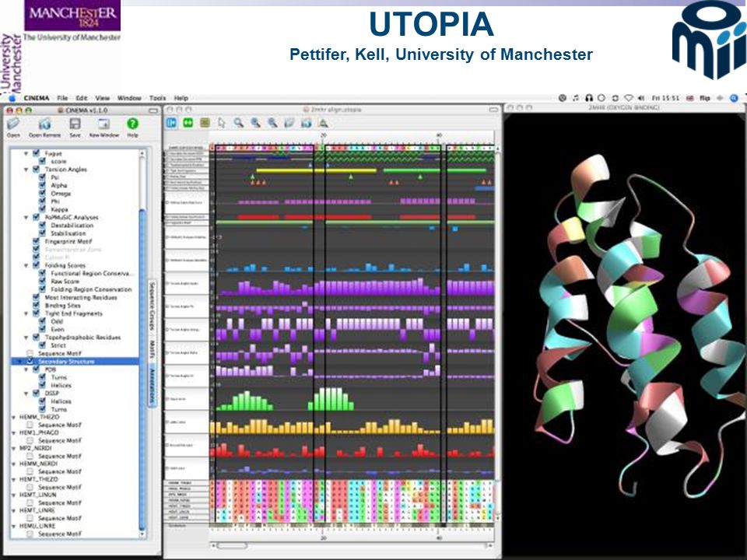This screenshot has height=560, width=747.
Task: Select the HEMU_LINRE row in the tree
Action: pyautogui.click(x=75, y=527)
